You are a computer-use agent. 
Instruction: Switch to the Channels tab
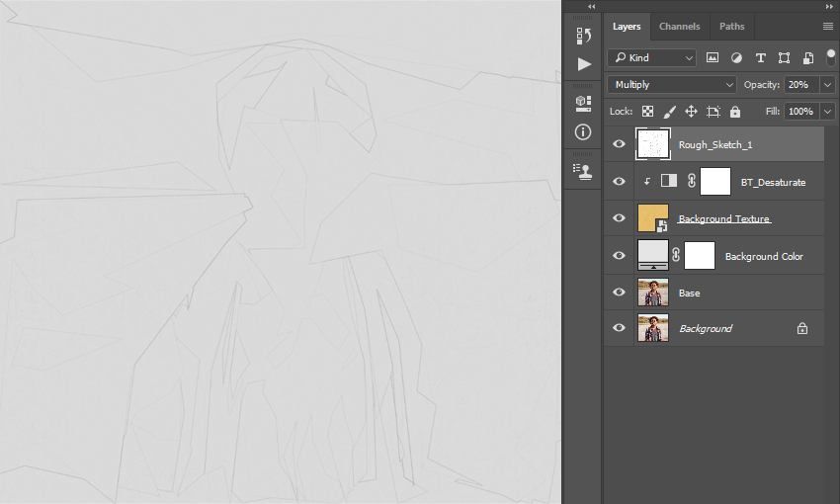pyautogui.click(x=679, y=27)
